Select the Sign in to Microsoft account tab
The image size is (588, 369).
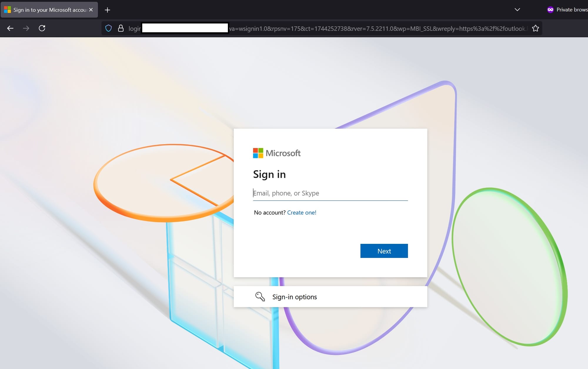(47, 10)
